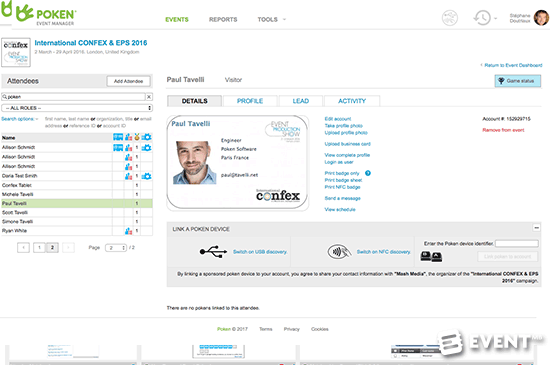Click Upload business card link
The height and width of the screenshot is (365, 550).
347,144
